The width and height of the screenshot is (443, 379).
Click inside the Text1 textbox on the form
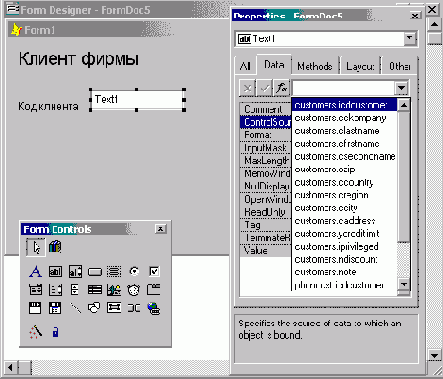[137, 100]
